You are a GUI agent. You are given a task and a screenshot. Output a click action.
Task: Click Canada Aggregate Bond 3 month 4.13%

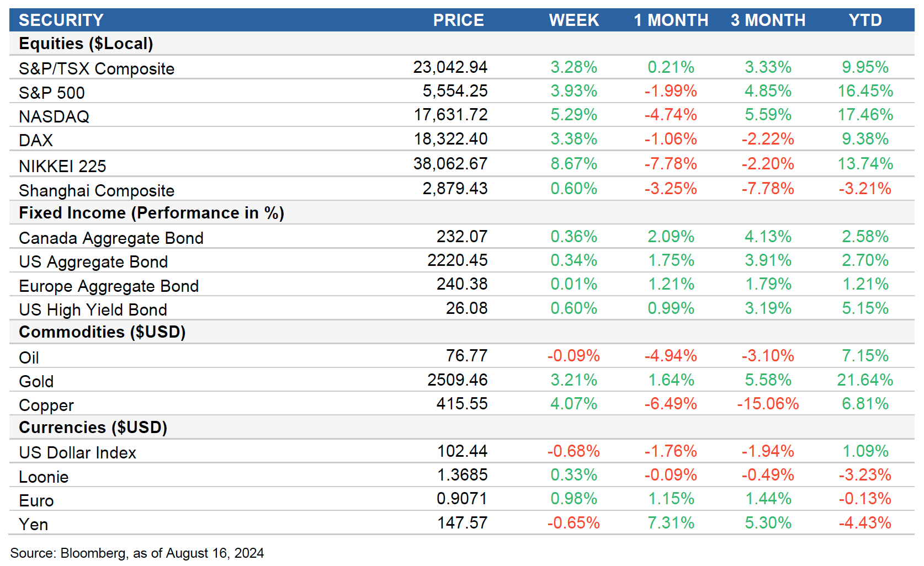click(x=768, y=237)
